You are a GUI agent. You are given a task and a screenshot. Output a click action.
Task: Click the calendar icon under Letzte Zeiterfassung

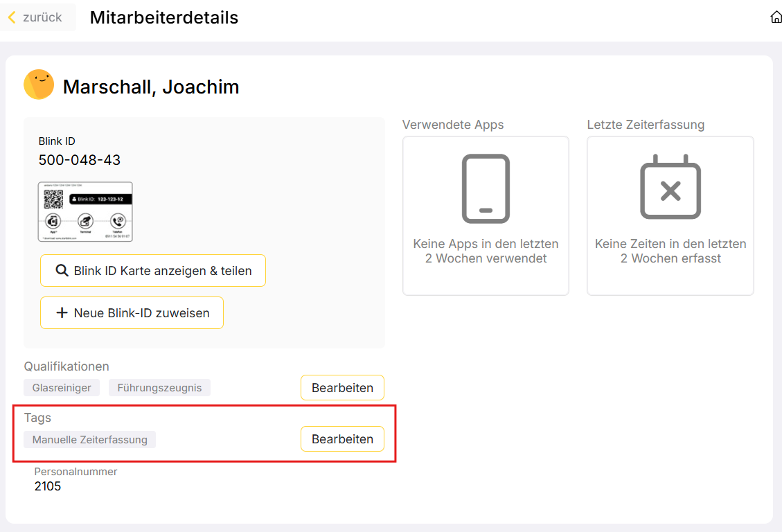tap(670, 188)
